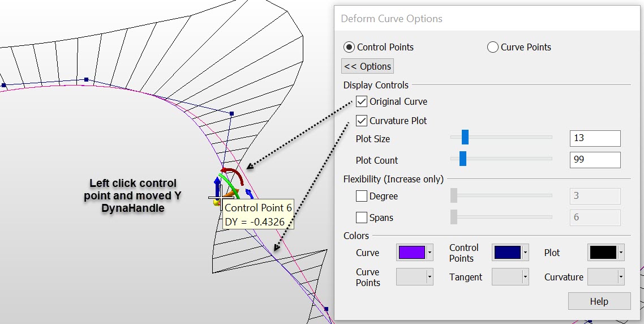Click the Spans slider handle
The image size is (644, 324).
[454, 217]
